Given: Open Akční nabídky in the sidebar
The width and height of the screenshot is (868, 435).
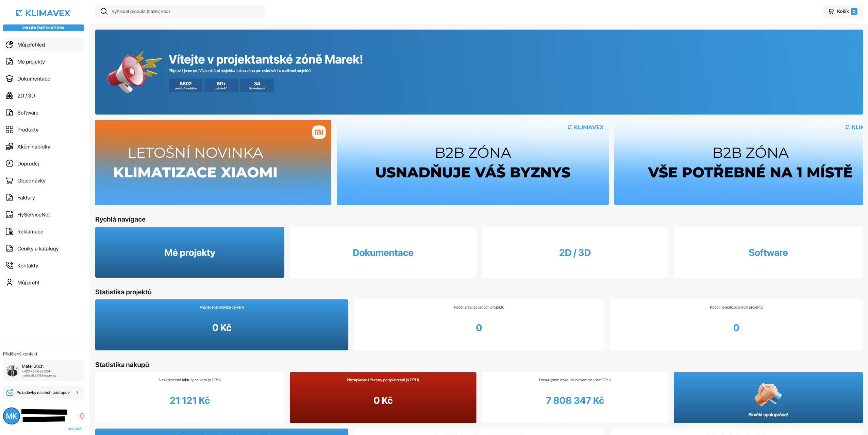Looking at the screenshot, I should pos(44,146).
